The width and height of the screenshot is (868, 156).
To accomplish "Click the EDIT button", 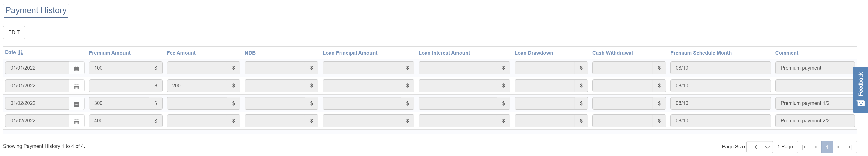I will pyautogui.click(x=14, y=32).
